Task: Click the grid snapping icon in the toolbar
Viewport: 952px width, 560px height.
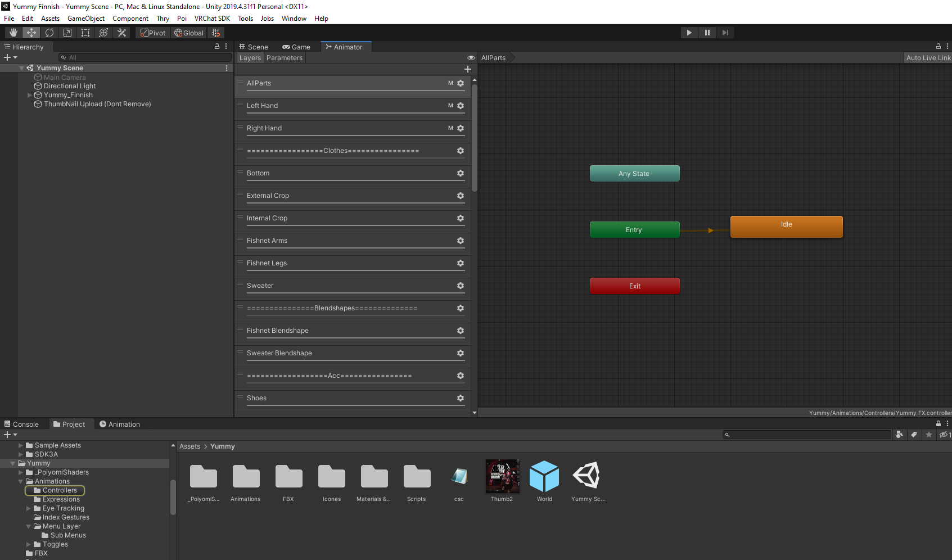Action: [216, 33]
